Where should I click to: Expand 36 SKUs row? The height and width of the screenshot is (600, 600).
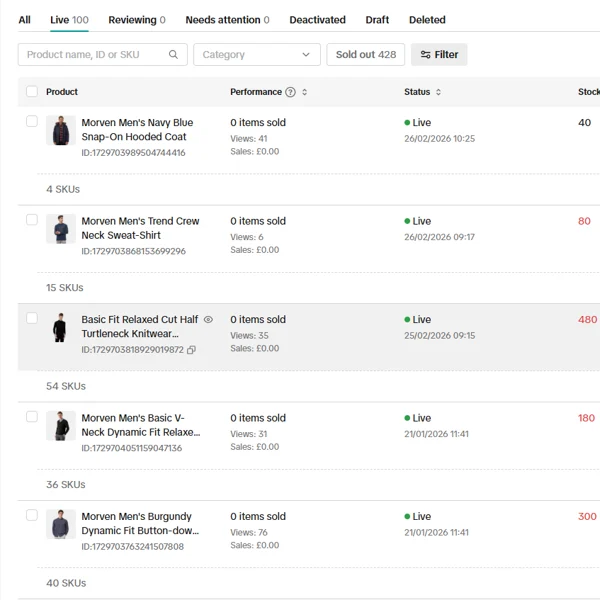[66, 484]
